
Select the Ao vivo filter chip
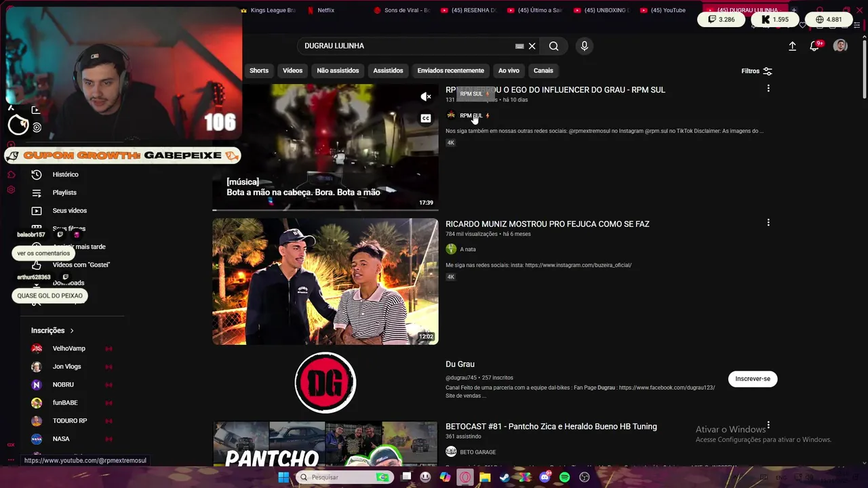509,70
